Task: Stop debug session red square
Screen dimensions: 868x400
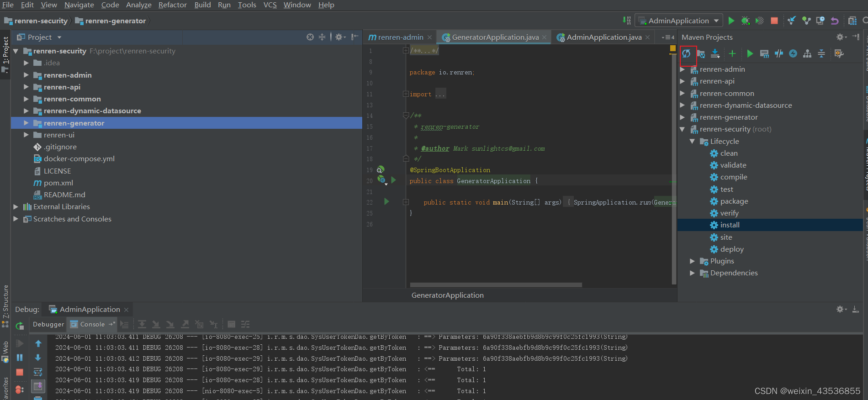Action: (x=20, y=372)
